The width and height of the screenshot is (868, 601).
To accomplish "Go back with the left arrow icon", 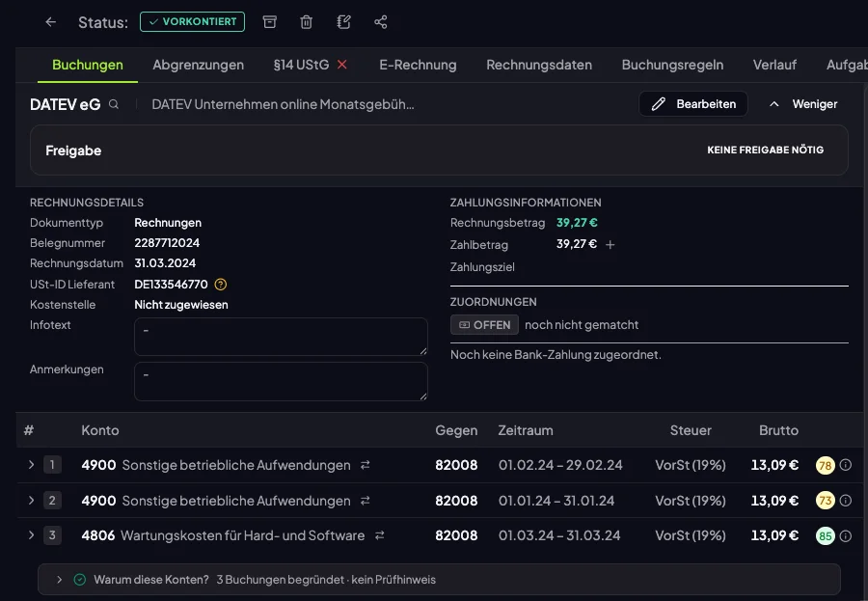I will [x=50, y=22].
